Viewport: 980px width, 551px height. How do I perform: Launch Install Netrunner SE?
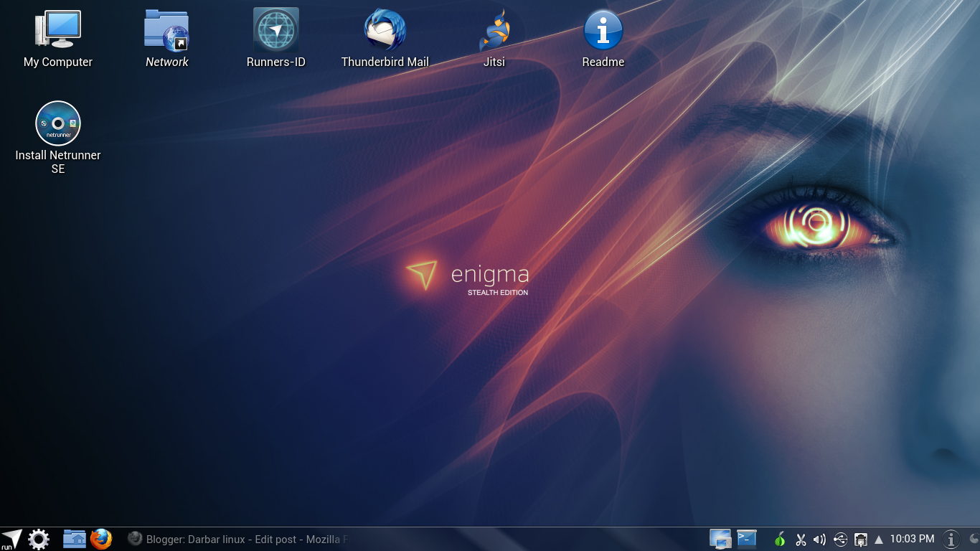(57, 123)
